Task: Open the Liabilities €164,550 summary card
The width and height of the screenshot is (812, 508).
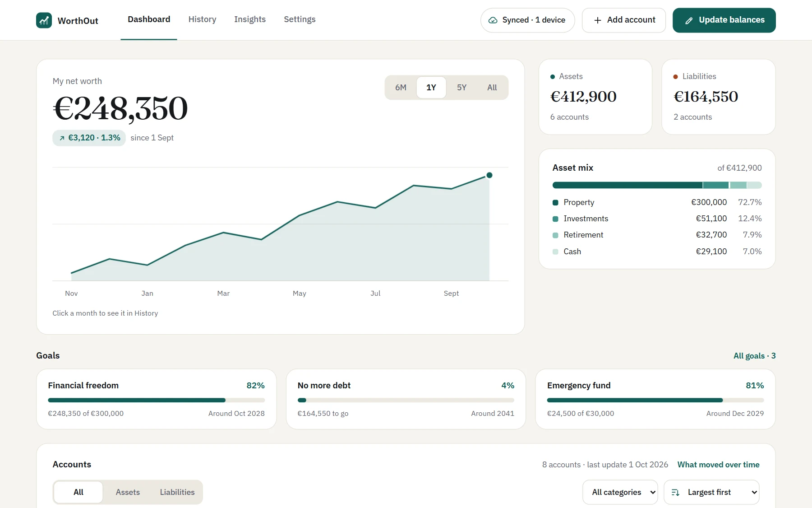Action: 719,97
